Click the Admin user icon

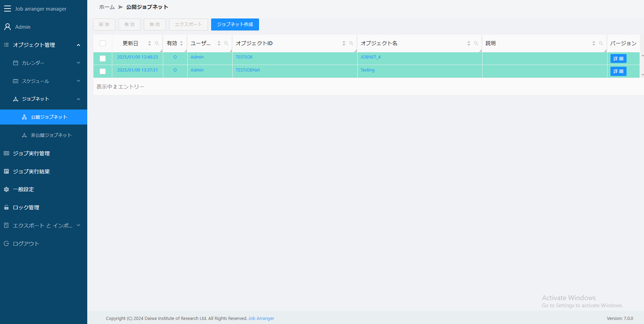click(7, 27)
